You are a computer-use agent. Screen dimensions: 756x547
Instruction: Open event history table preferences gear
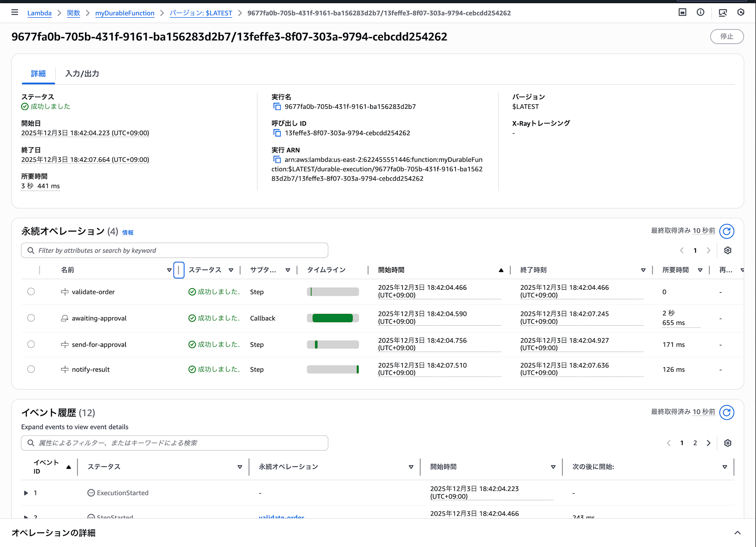click(x=728, y=443)
